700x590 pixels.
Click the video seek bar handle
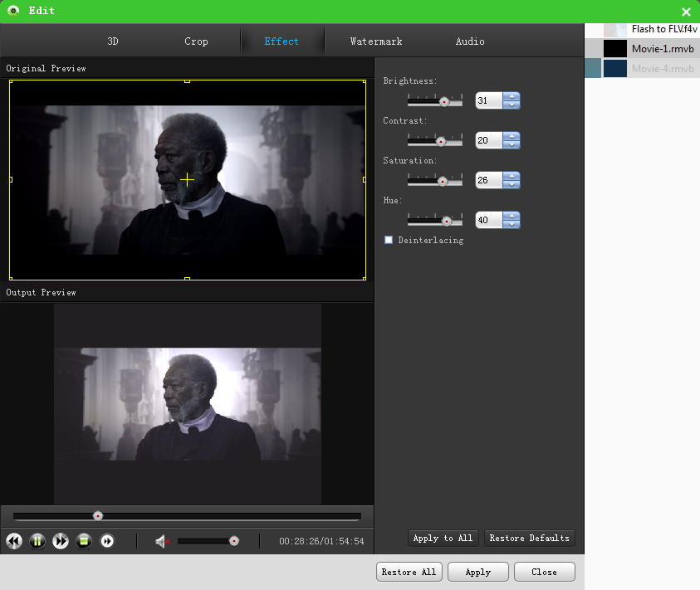(x=98, y=516)
